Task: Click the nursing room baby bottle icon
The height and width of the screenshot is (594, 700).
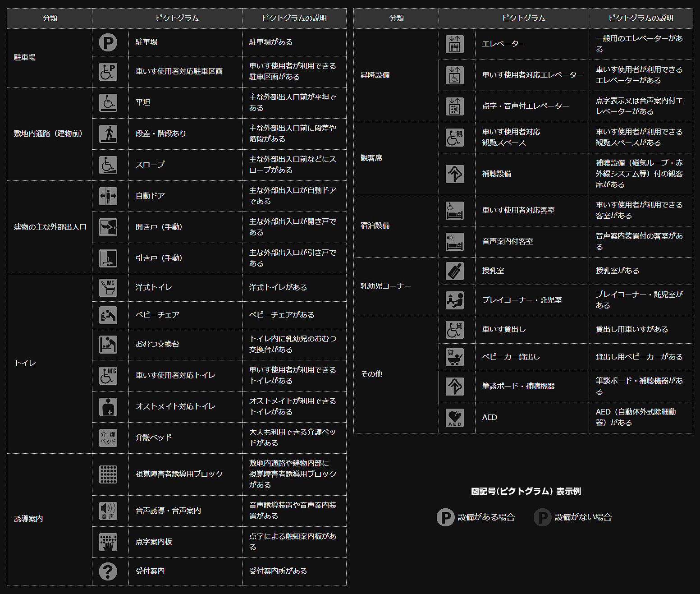Action: (x=455, y=271)
